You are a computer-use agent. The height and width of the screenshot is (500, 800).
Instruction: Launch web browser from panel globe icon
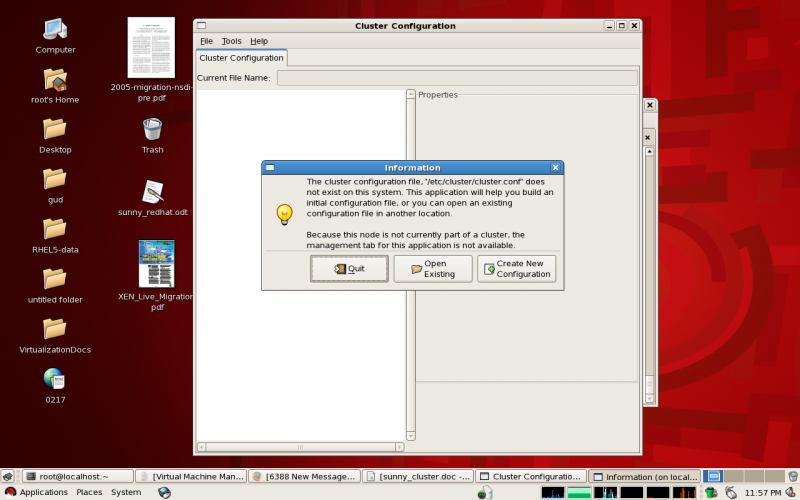point(164,492)
